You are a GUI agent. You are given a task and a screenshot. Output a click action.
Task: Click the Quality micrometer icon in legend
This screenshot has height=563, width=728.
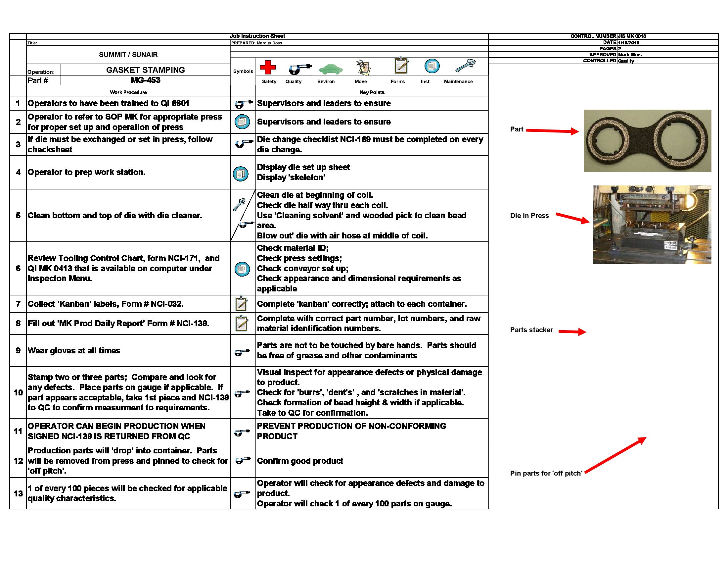pyautogui.click(x=299, y=69)
